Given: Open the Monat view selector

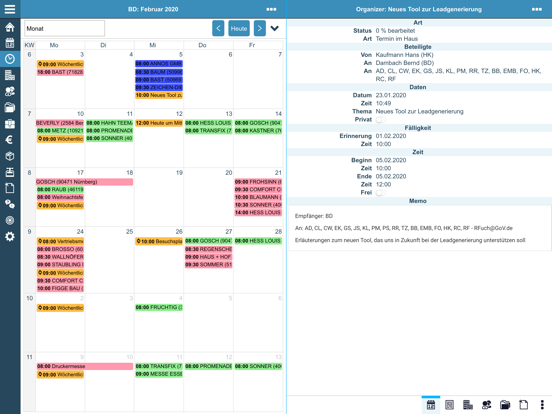Looking at the screenshot, I should coord(64,29).
